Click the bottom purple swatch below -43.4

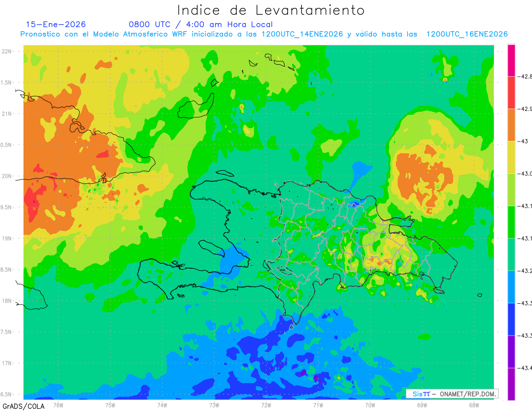pos(511,384)
